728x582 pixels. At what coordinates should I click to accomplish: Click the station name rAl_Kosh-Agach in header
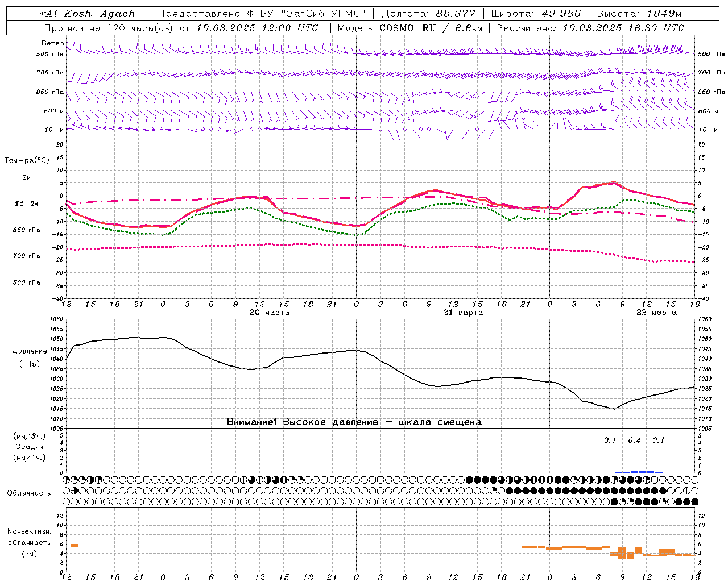[88, 14]
